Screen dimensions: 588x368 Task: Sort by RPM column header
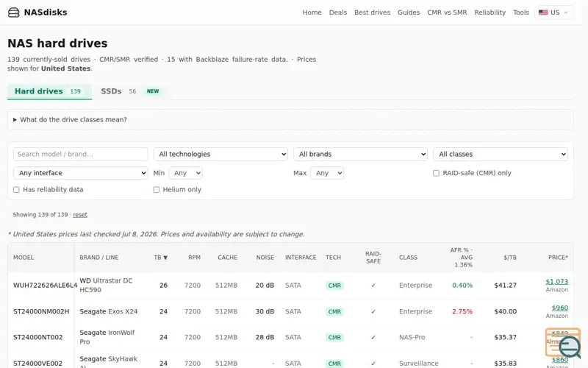click(194, 258)
